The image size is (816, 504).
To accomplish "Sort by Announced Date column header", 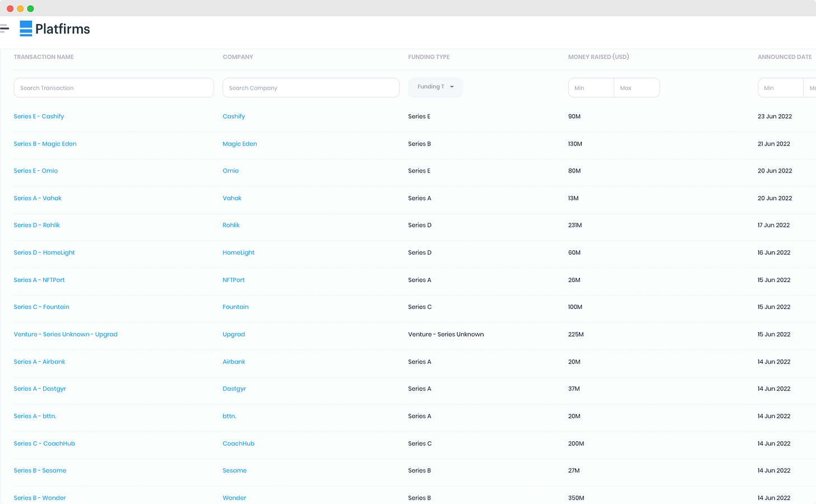I will pyautogui.click(x=785, y=57).
